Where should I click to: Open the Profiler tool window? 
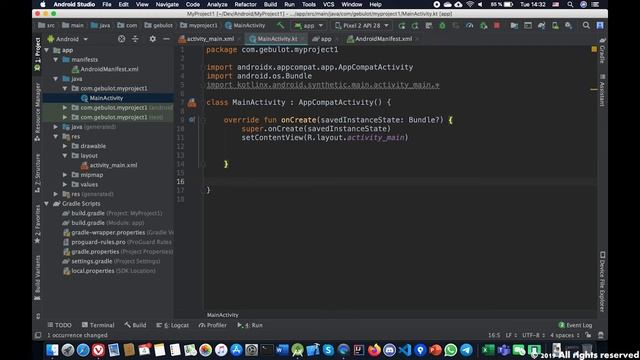[x=213, y=325]
